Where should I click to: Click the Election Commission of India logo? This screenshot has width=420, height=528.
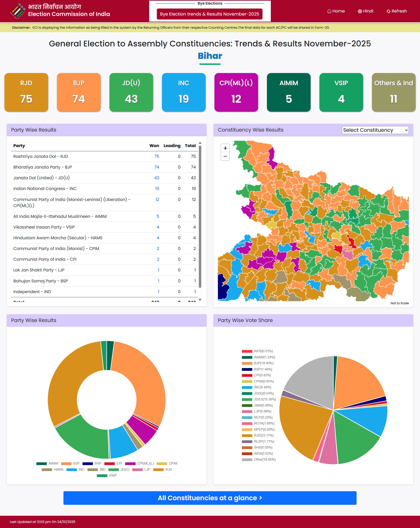pos(18,11)
